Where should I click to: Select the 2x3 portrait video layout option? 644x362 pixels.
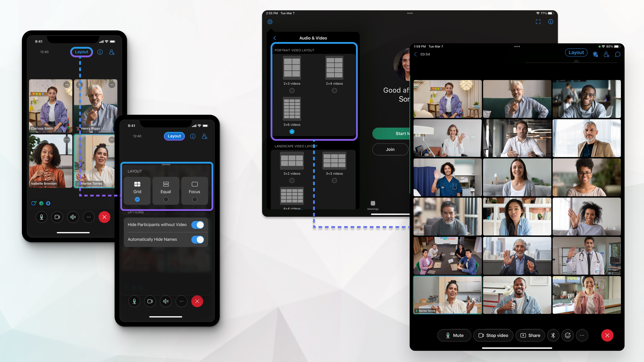pyautogui.click(x=292, y=90)
